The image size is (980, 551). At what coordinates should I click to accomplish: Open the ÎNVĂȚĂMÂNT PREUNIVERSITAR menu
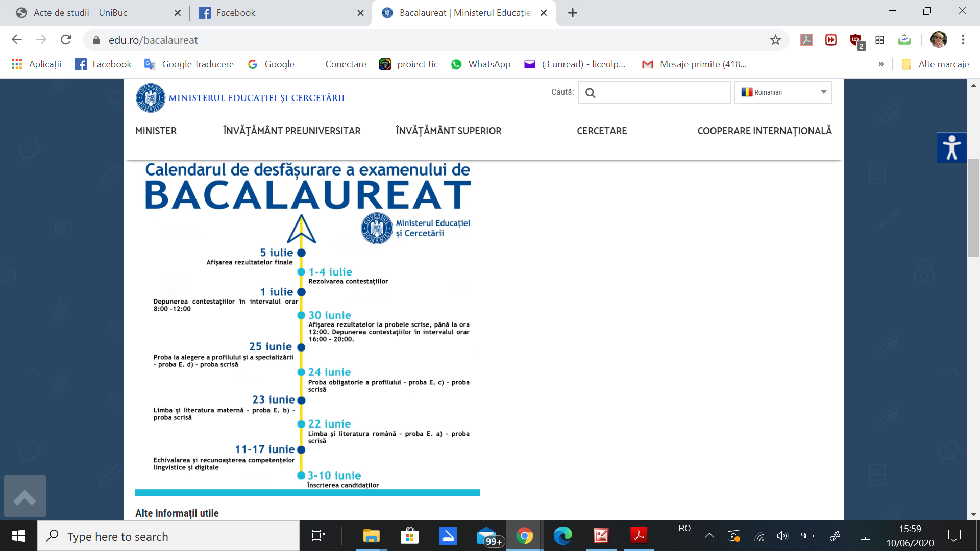[292, 131]
